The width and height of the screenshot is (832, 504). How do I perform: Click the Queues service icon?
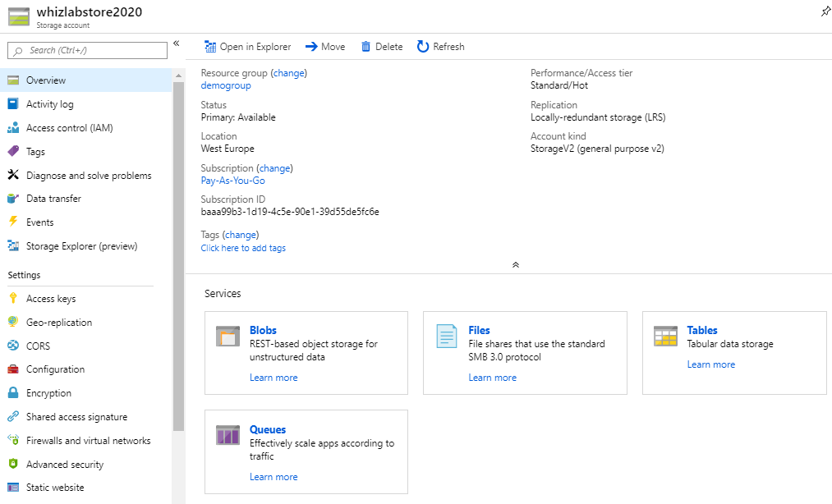pos(228,435)
